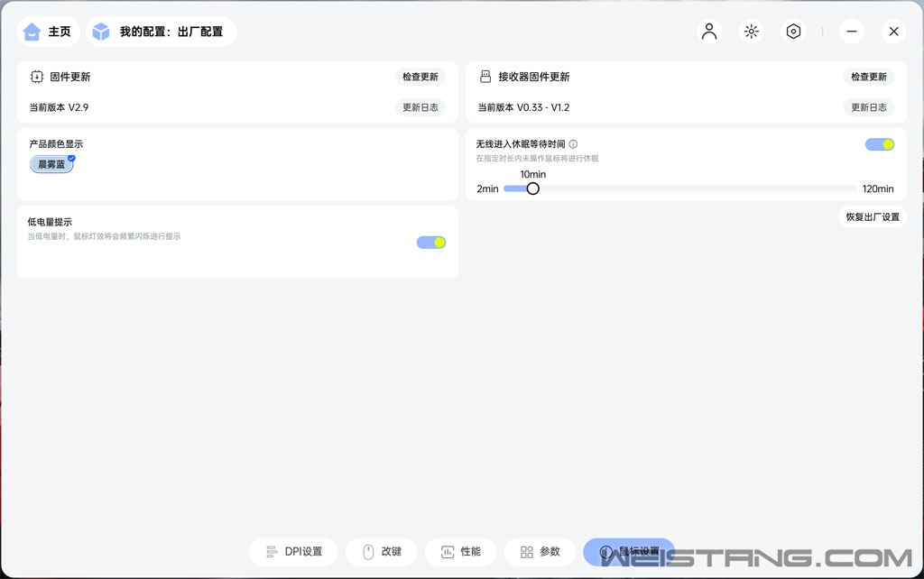Click the chip icon beside 固件更新

37,78
